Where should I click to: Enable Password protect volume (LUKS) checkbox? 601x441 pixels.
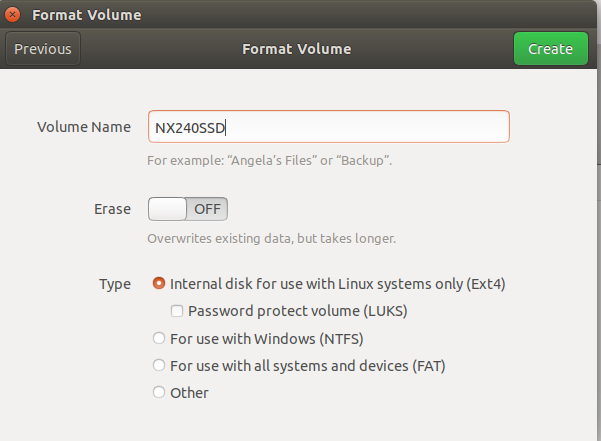click(x=177, y=311)
